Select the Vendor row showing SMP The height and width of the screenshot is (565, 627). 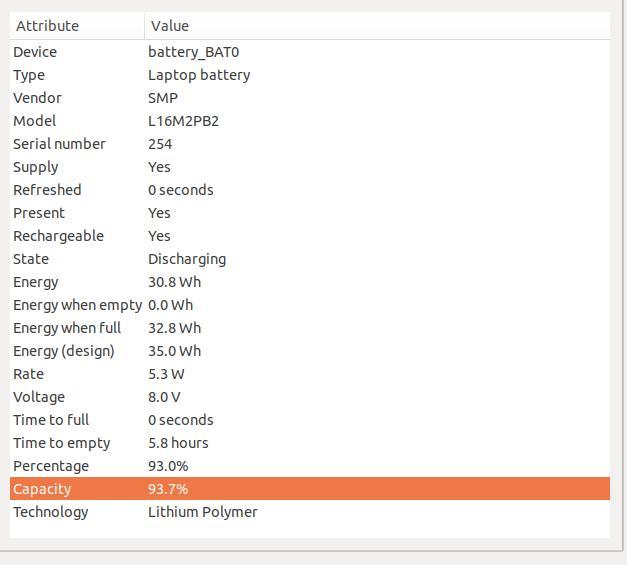pos(310,98)
